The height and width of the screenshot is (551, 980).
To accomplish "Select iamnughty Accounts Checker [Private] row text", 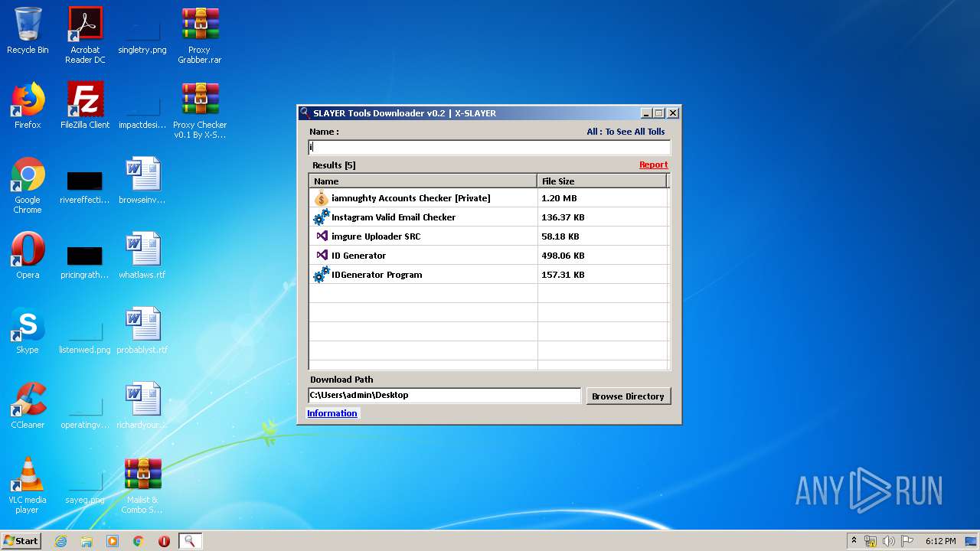I will (410, 198).
